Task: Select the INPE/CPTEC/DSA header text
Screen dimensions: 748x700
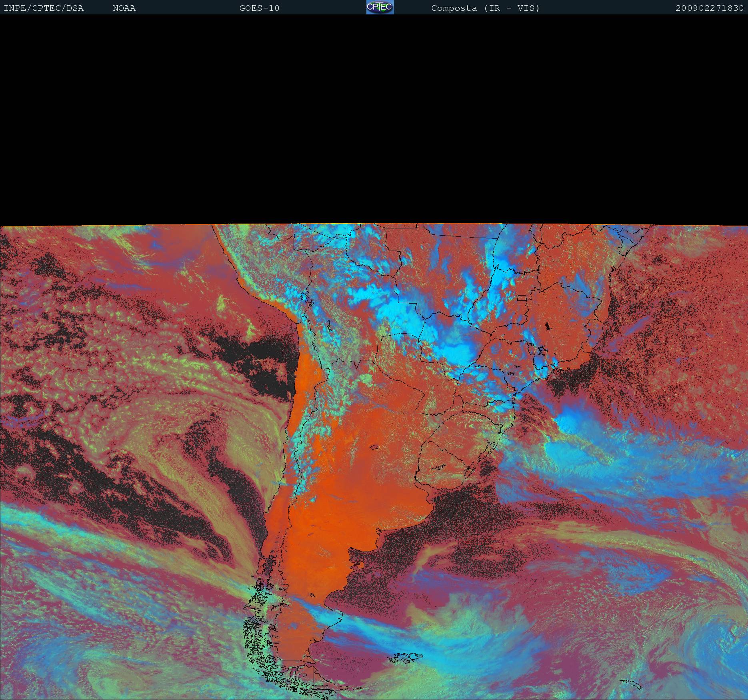Action: pos(44,8)
